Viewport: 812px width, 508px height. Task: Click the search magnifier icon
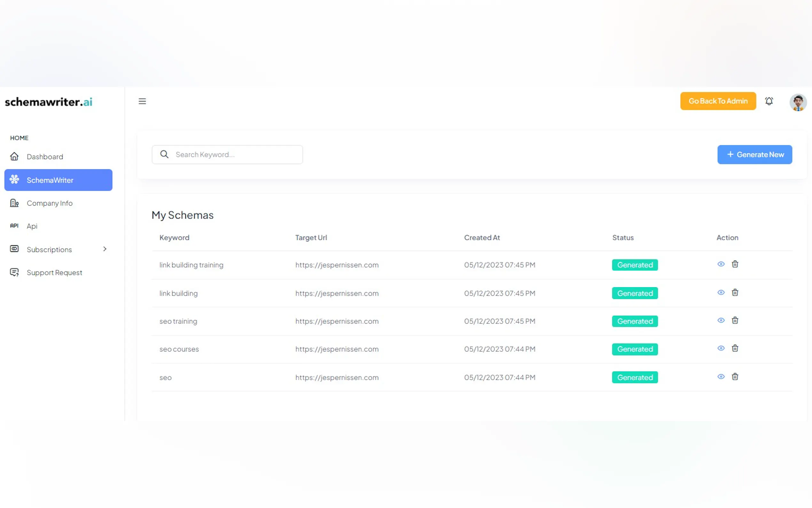164,154
